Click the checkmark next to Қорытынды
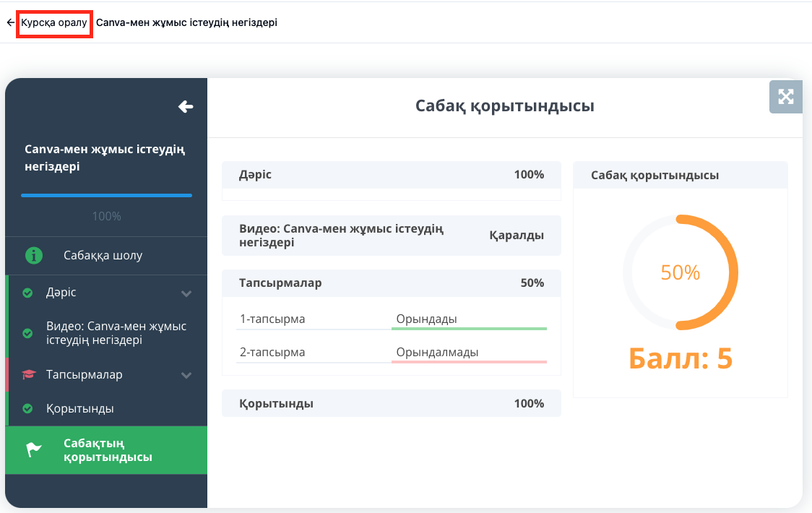Viewport: 812px width, 513px height. point(28,409)
